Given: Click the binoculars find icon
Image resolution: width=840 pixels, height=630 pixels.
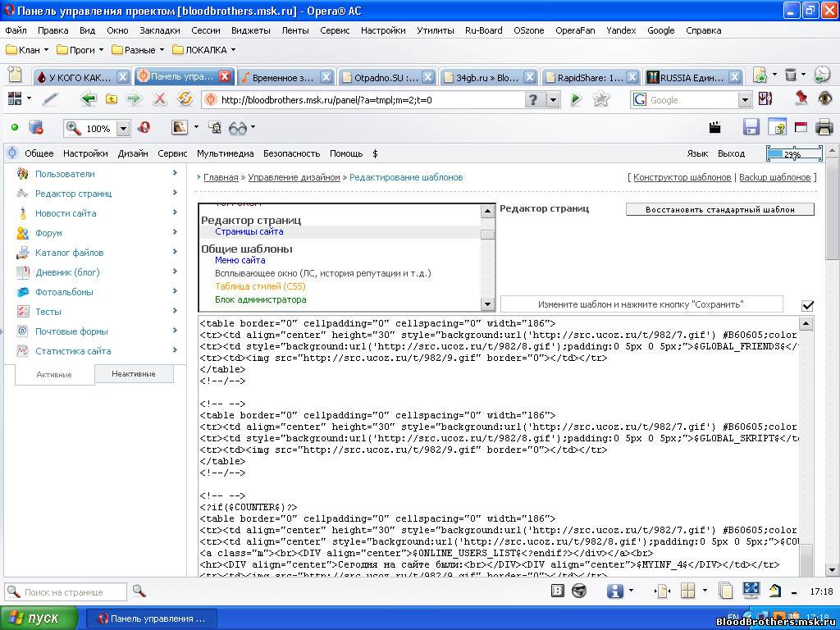Looking at the screenshot, I should coord(238,128).
